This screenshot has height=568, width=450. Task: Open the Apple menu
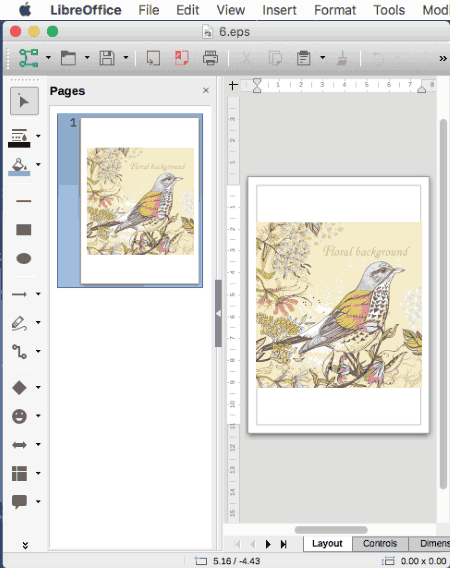25,10
